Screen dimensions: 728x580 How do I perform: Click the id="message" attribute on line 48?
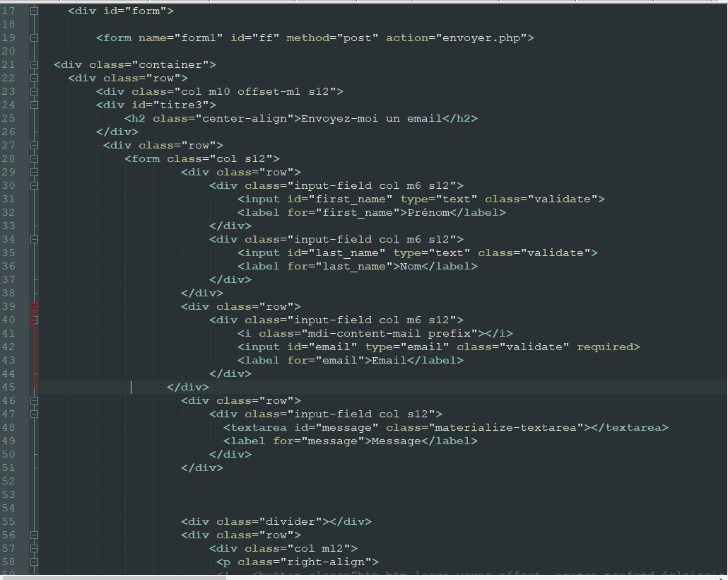tap(336, 427)
